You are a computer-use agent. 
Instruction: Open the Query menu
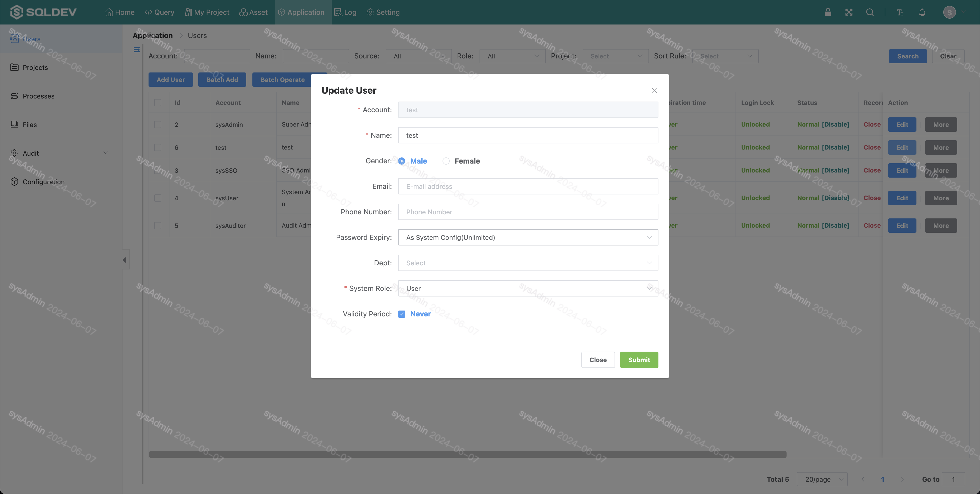coord(160,12)
